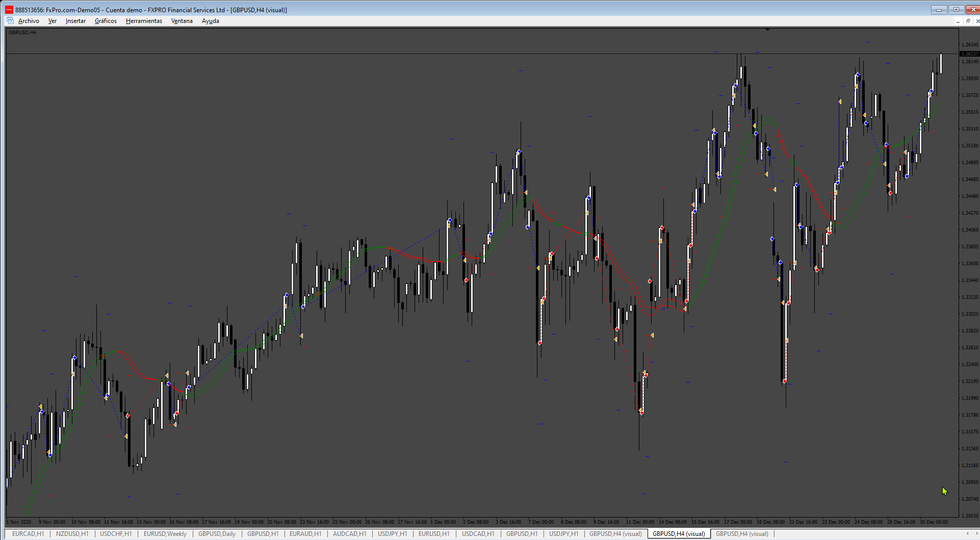Image resolution: width=980 pixels, height=540 pixels.
Task: Click the 1.30535 price scale value
Action: (x=969, y=516)
